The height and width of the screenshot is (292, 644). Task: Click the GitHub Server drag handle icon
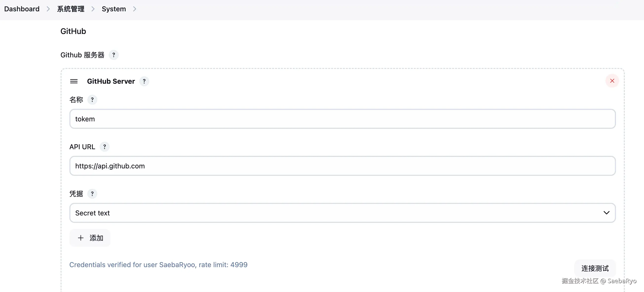(74, 81)
